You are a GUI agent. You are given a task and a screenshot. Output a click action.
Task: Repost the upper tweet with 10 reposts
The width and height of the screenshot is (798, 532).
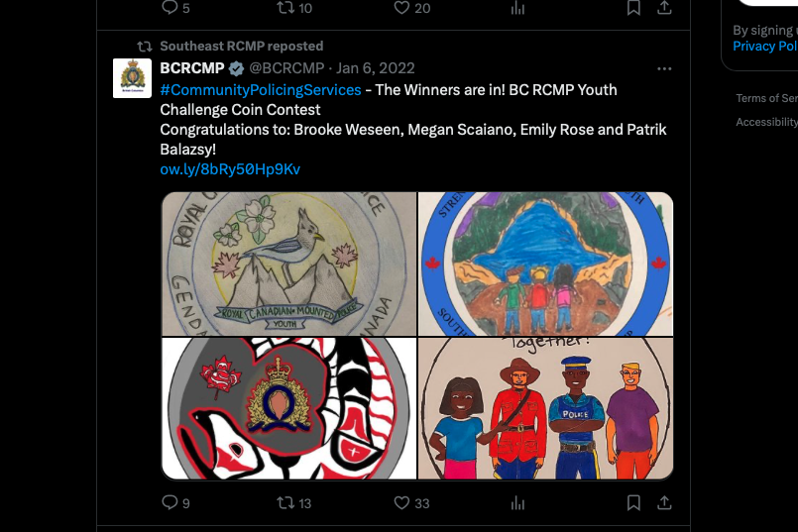coord(285,8)
